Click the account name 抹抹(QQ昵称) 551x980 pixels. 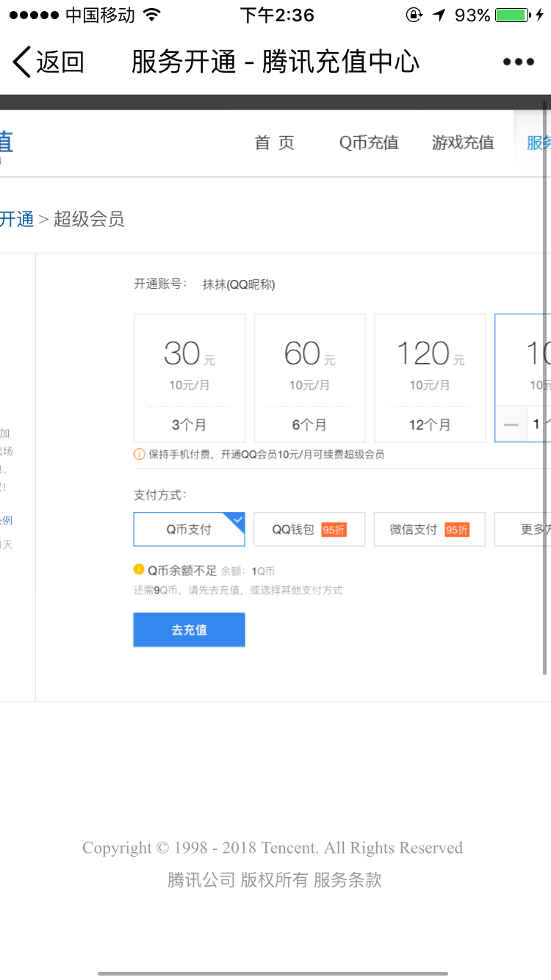click(x=239, y=284)
